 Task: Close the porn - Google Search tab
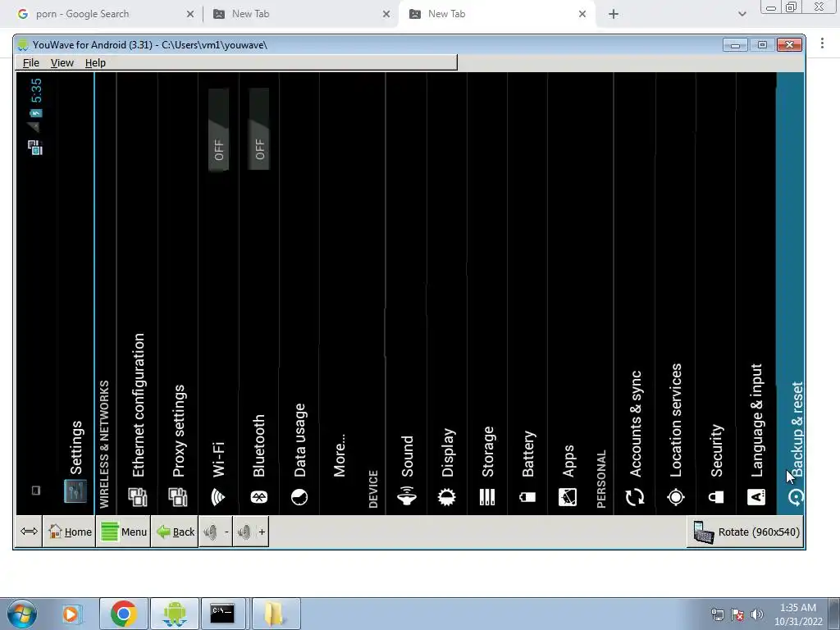click(x=190, y=14)
